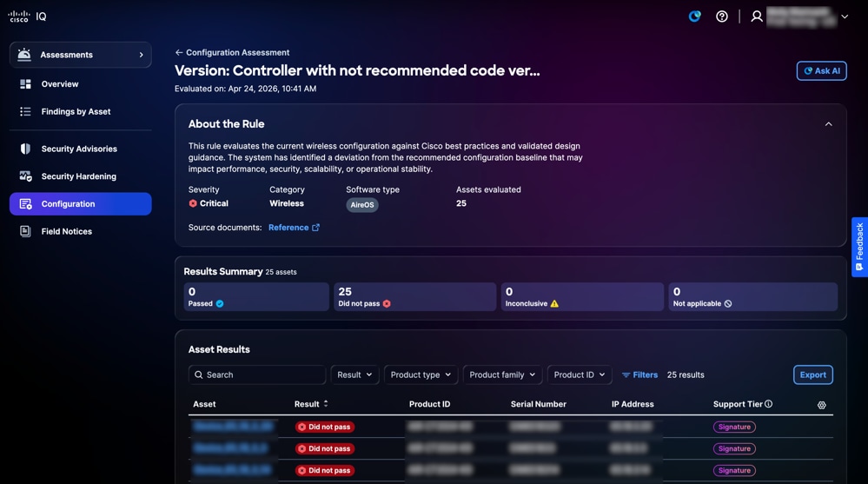Select the Configuration menu item
The width and height of the screenshot is (868, 484).
pyautogui.click(x=80, y=204)
